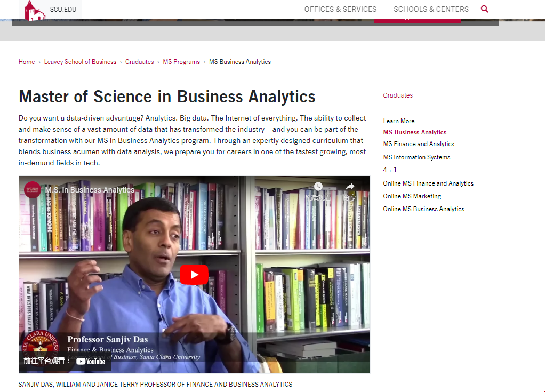The width and height of the screenshot is (545, 392).
Task: Navigate to the Graduates breadcrumb
Action: [x=139, y=62]
